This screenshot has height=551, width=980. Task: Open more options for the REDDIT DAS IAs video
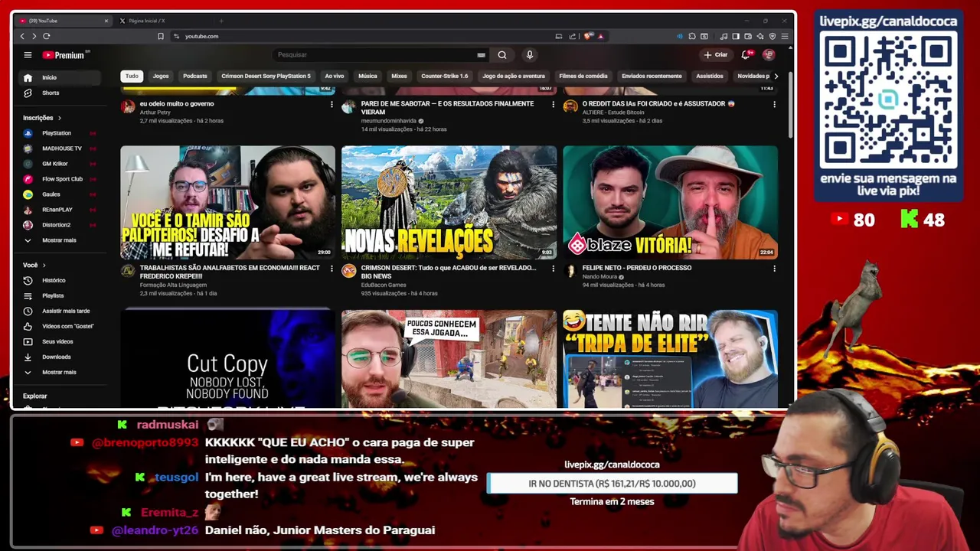(774, 104)
